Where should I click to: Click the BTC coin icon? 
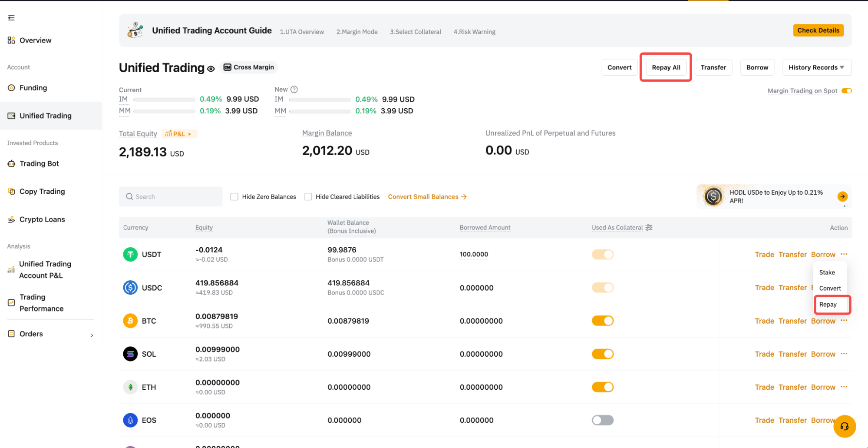(x=130, y=321)
